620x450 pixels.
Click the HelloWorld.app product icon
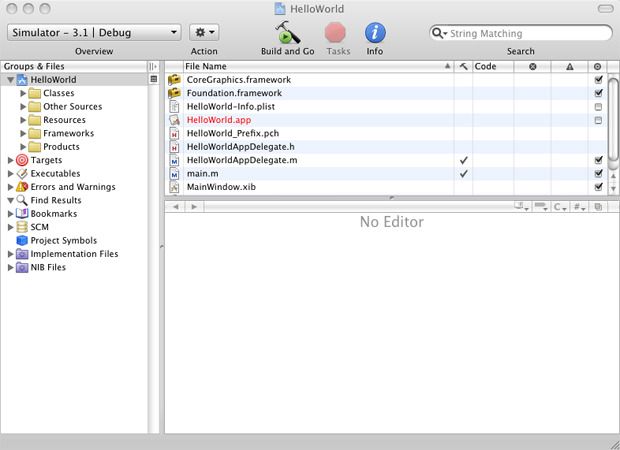click(174, 120)
